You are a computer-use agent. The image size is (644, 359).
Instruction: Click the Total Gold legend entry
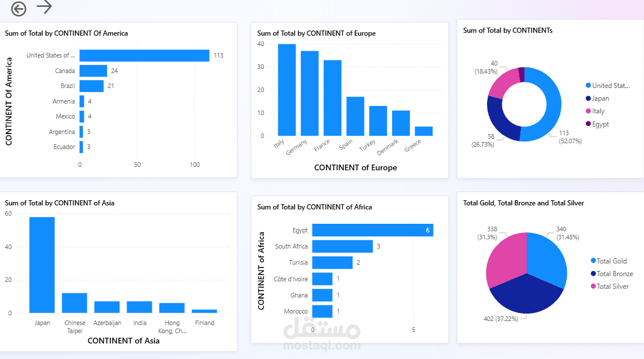point(609,261)
